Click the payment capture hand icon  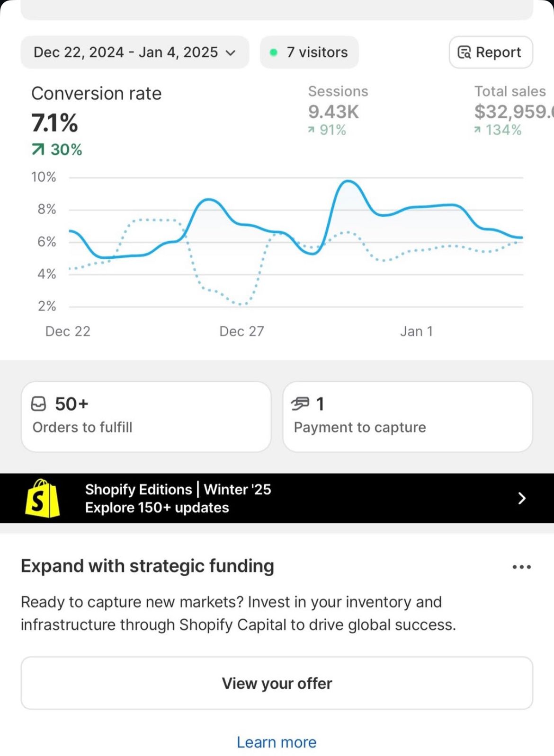(x=300, y=404)
